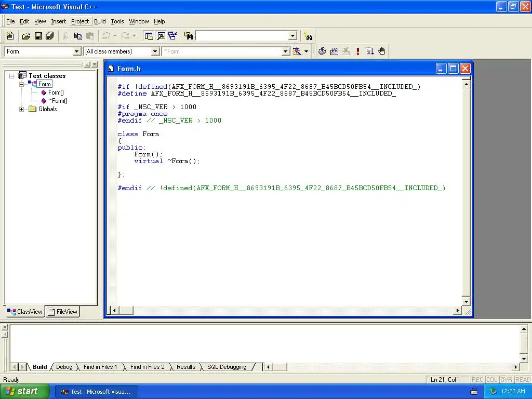Collapse the Test classes tree root
This screenshot has width=532, height=399.
pyautogui.click(x=11, y=76)
